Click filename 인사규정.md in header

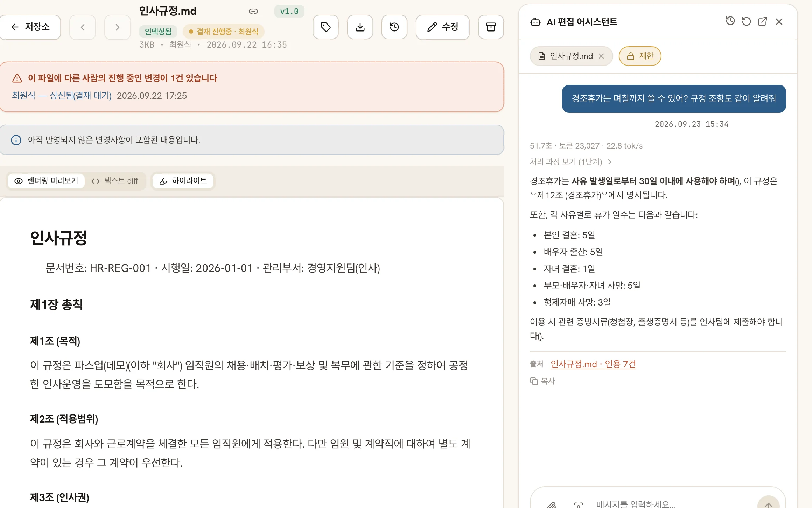[x=168, y=11]
